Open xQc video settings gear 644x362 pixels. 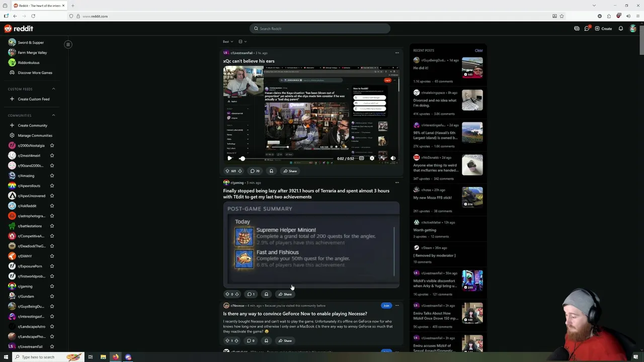tap(372, 158)
